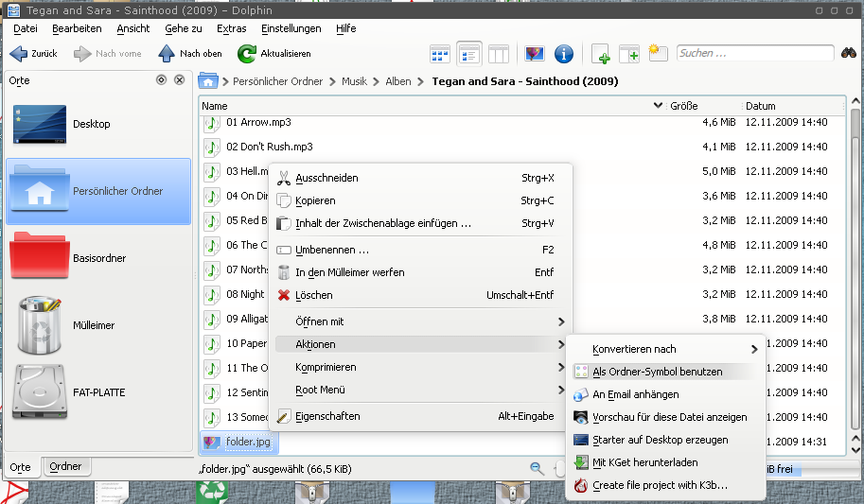
Task: Select file 01 Arrow.mp3
Action: tap(258, 122)
